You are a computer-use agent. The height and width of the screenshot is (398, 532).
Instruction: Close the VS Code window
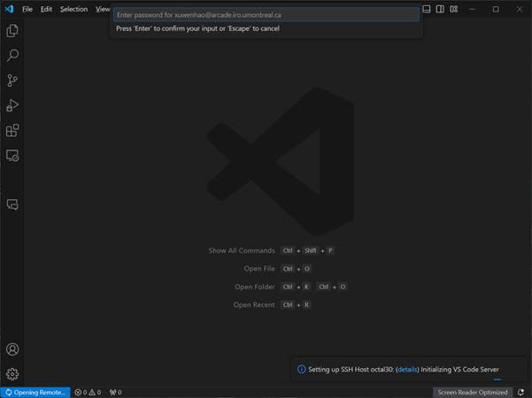[x=520, y=9]
